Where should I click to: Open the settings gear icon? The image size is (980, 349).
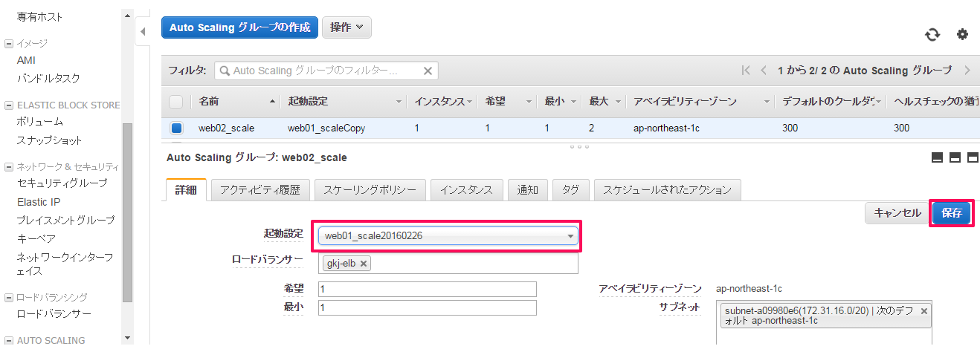pyautogui.click(x=963, y=34)
